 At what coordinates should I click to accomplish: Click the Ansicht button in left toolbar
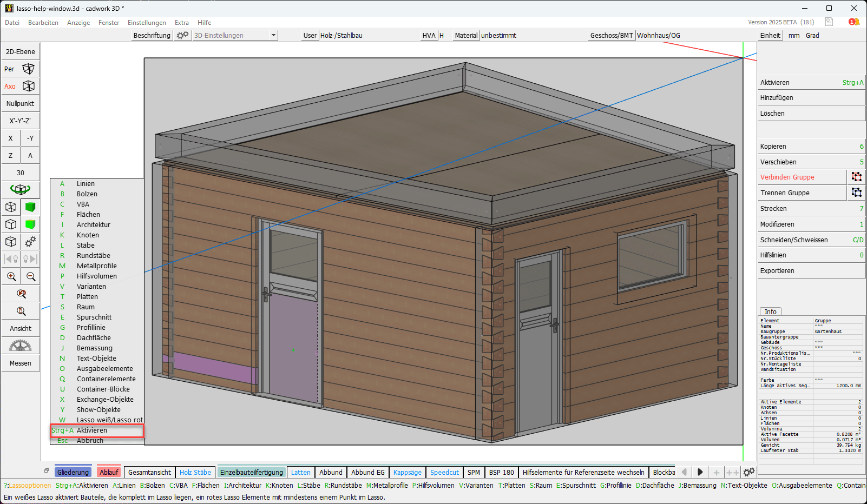21,329
